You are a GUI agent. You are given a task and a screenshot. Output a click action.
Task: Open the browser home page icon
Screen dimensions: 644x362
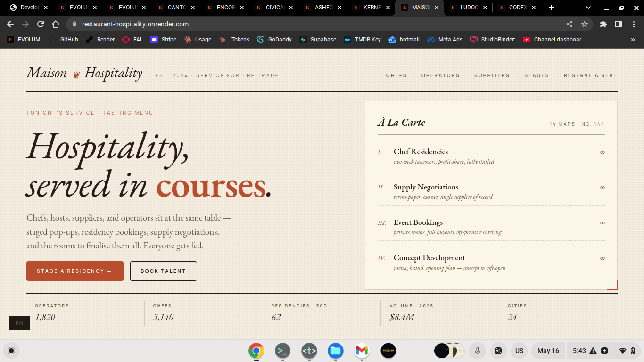click(56, 24)
